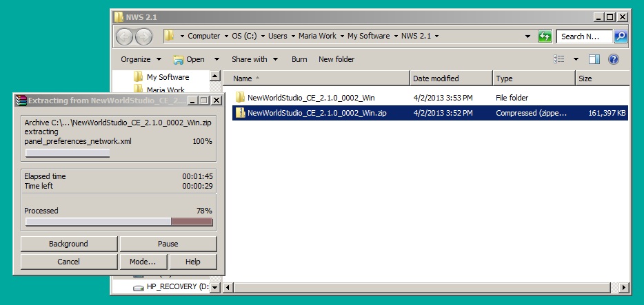The image size is (644, 305).
Task: Sort by the Date modified column header
Action: [x=451, y=78]
